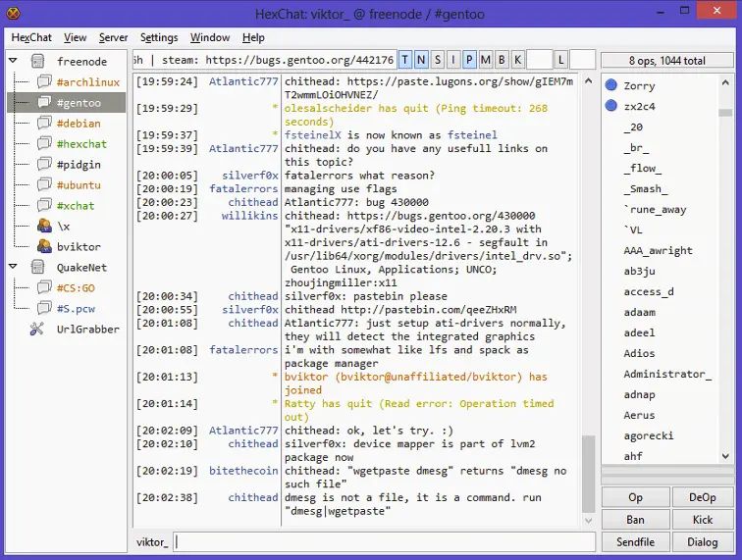Click the blue op icon beside Zorry
Screen dimensions: 742x560
click(x=611, y=85)
